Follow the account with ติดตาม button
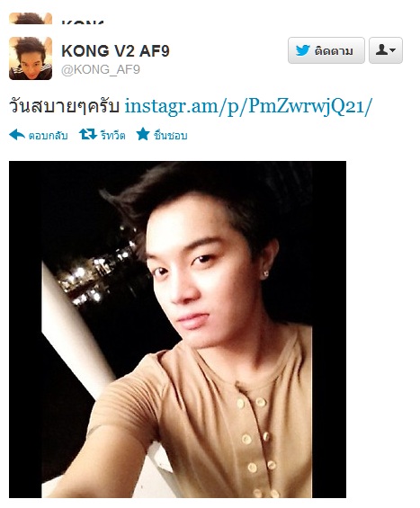This screenshot has width=420, height=508. (x=326, y=50)
